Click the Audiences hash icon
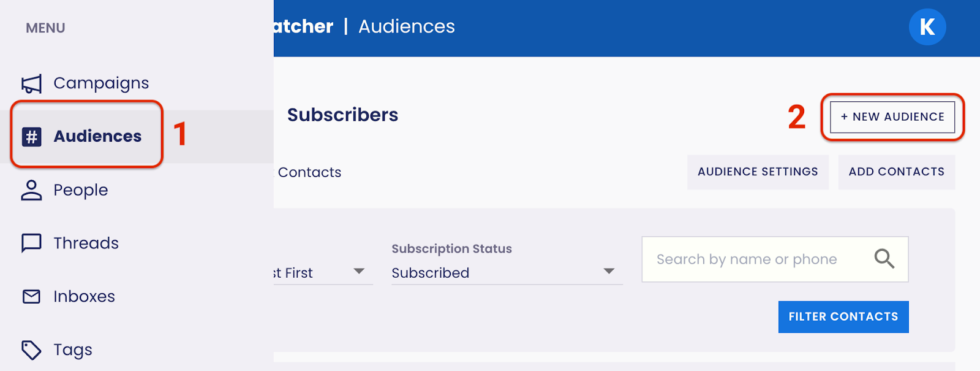Image resolution: width=980 pixels, height=371 pixels. click(x=32, y=136)
